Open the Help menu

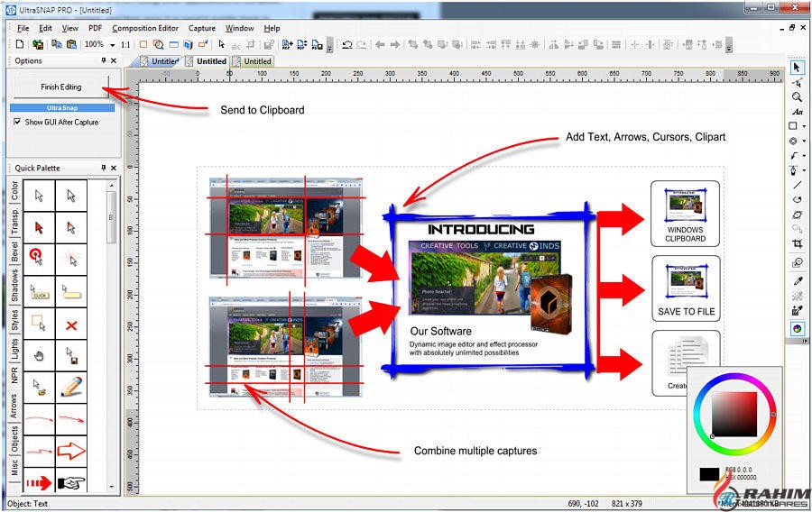(x=272, y=28)
